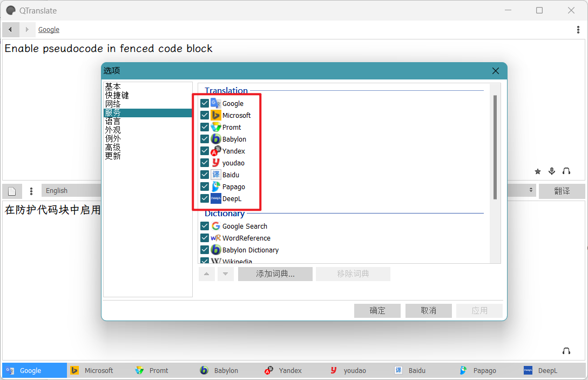The width and height of the screenshot is (588, 380).
Task: Click the headphones icon in source pane
Action: [566, 171]
